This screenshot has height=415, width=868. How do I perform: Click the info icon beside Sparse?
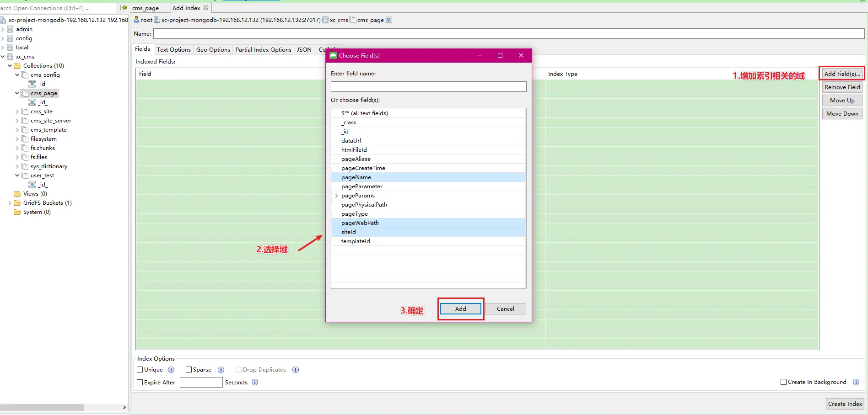221,370
